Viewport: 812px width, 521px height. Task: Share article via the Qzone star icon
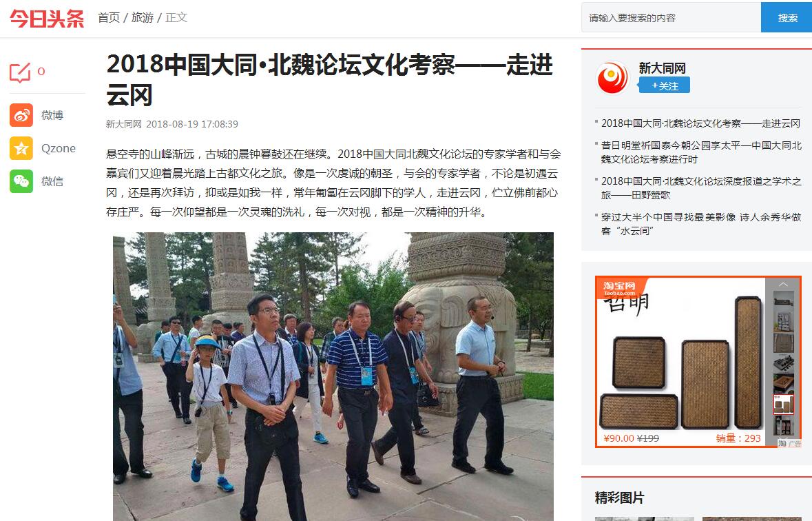coord(21,148)
